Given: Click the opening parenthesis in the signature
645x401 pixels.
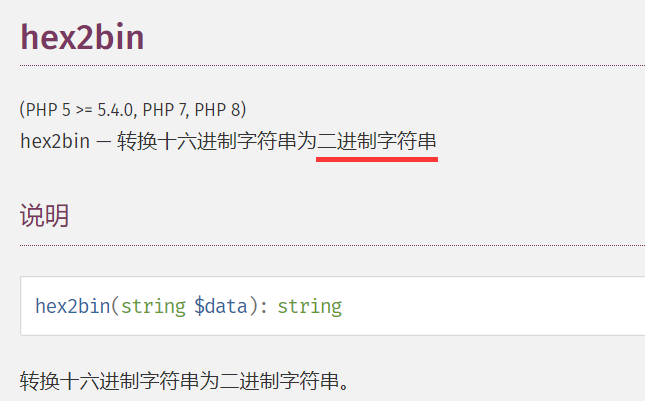Looking at the screenshot, I should [115, 306].
